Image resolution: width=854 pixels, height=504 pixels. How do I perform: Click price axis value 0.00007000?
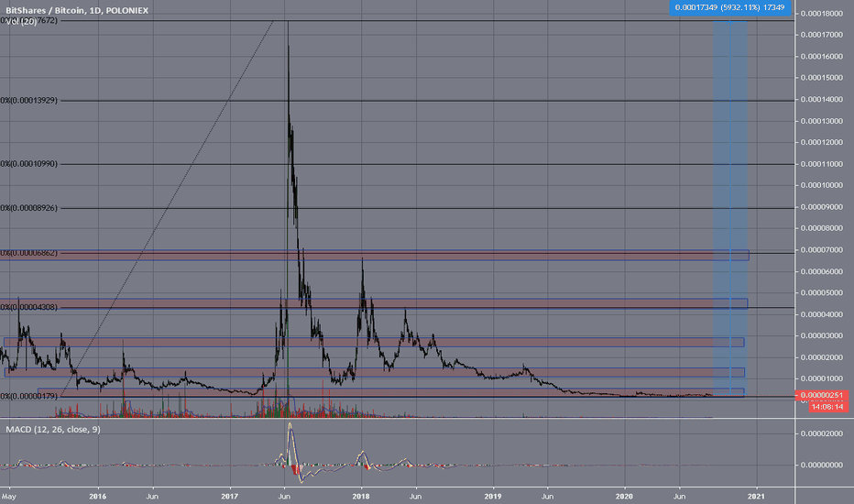click(x=822, y=250)
